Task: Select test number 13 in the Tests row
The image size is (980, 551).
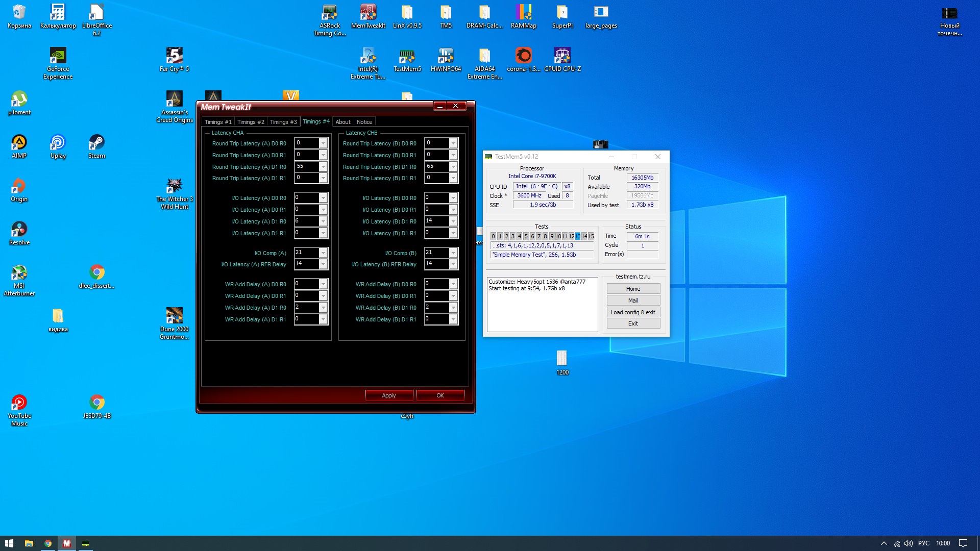Action: (x=577, y=236)
